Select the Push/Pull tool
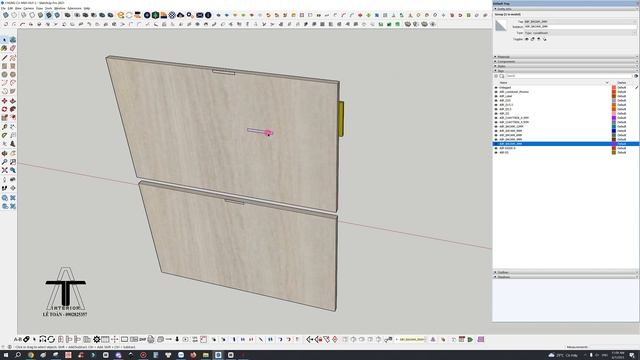The width and height of the screenshot is (640, 360). point(13,101)
